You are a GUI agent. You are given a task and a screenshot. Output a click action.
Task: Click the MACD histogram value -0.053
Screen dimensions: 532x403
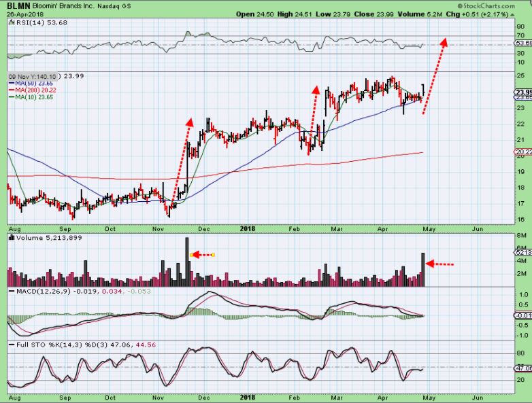(x=139, y=292)
